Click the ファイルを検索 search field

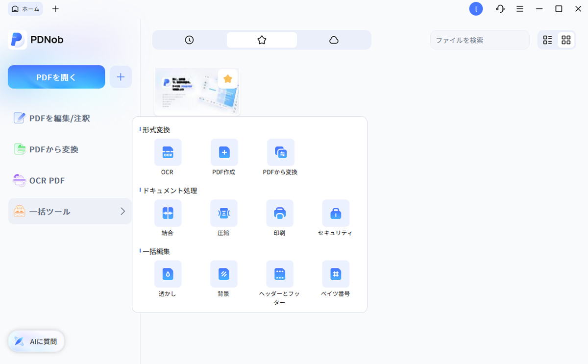coord(479,40)
